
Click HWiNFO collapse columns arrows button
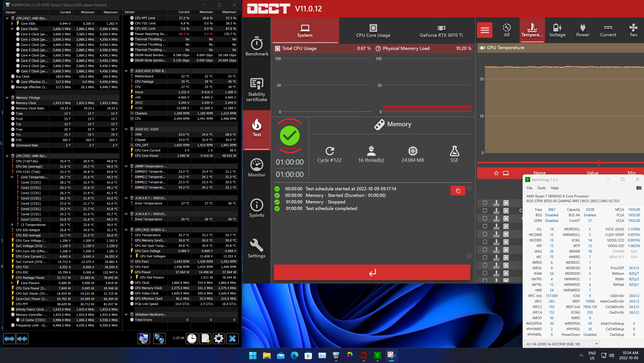pos(22,339)
